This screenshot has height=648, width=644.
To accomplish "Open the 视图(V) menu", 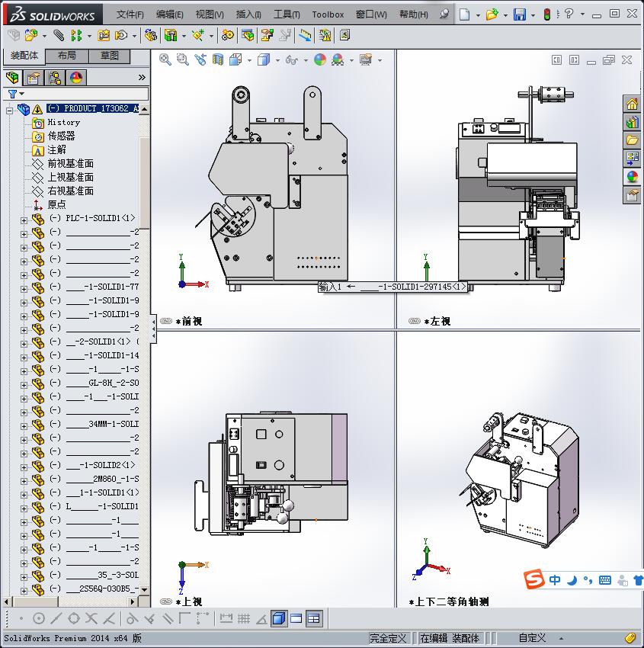I will coord(210,14).
